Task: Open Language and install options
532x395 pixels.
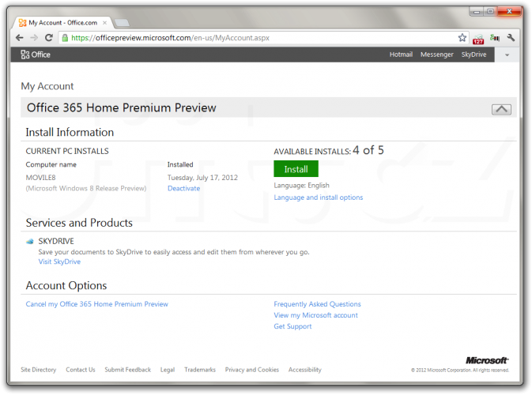Action: point(319,197)
